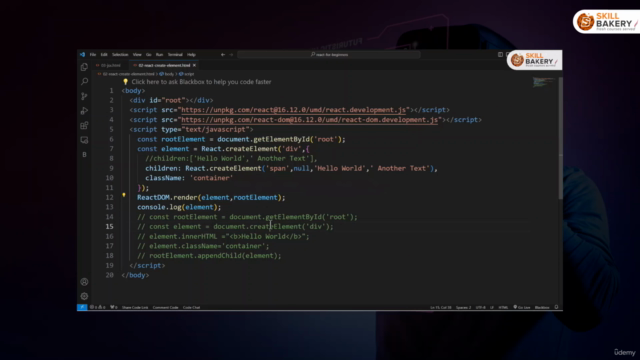Change line ending via LF status item

[492, 307]
